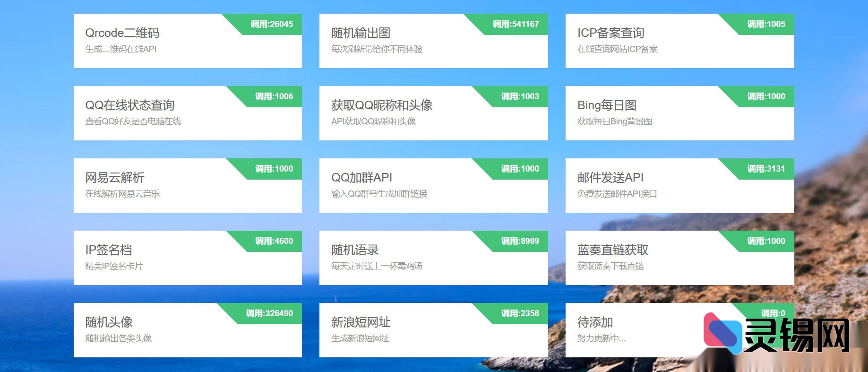Open the QQ加群API card

[434, 185]
